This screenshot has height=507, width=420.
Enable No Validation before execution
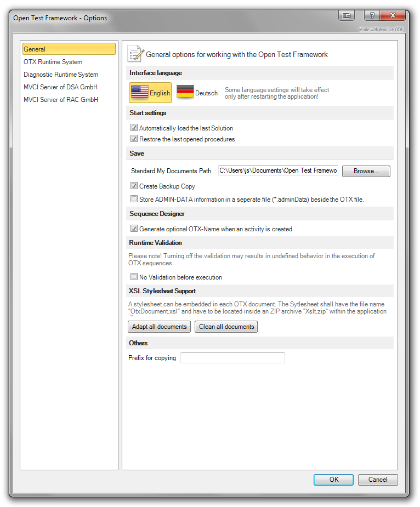[134, 277]
